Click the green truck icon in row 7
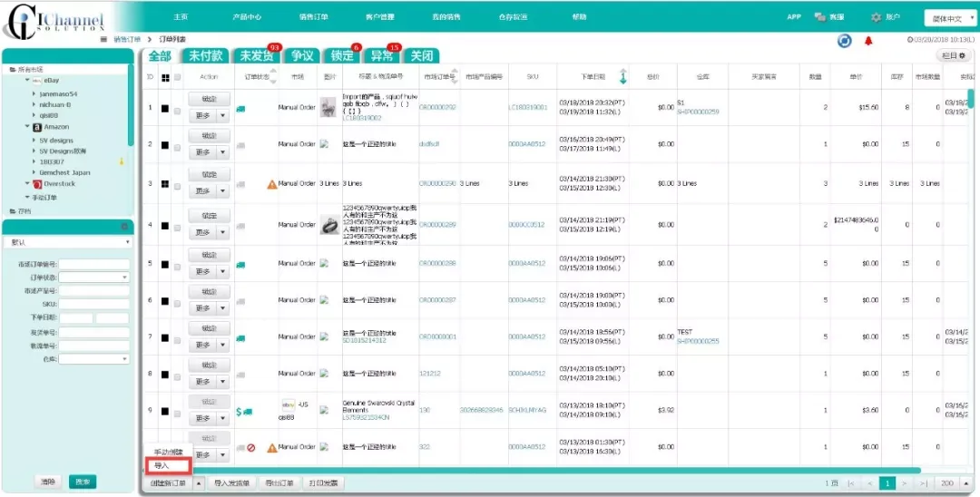 point(240,337)
